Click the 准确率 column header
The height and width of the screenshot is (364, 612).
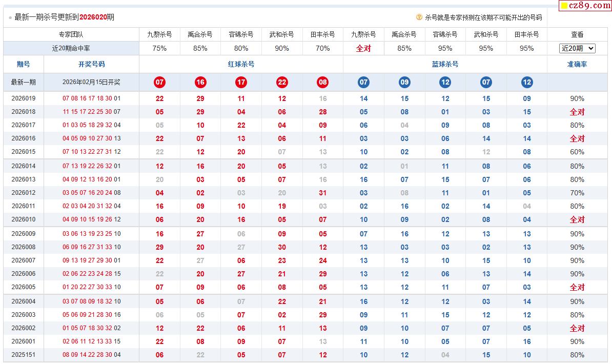click(x=577, y=64)
